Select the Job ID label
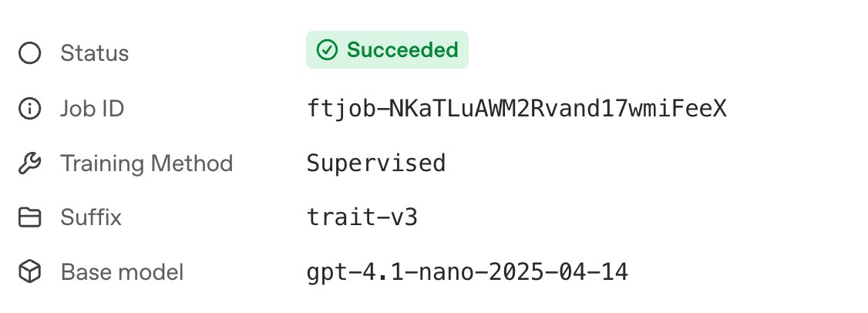Viewport: 868px width, 313px height. 93,109
